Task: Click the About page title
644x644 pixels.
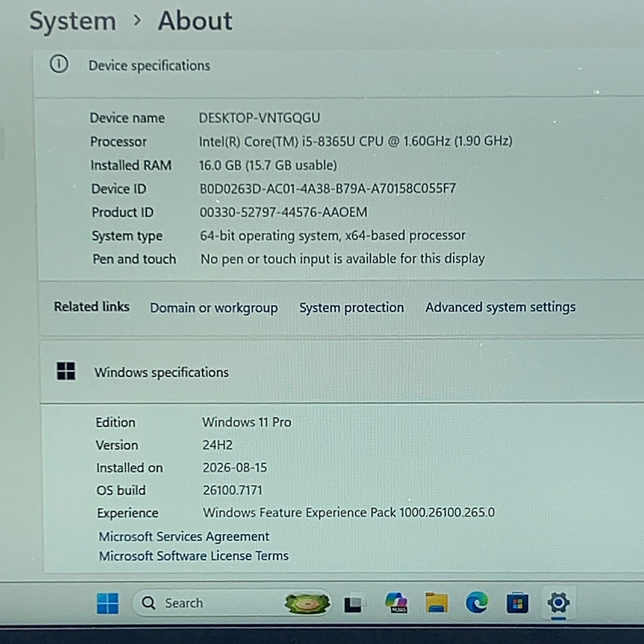Action: pos(195,21)
